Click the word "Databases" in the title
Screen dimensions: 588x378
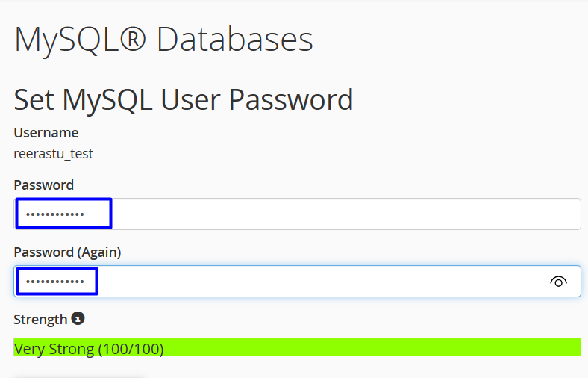coord(234,40)
